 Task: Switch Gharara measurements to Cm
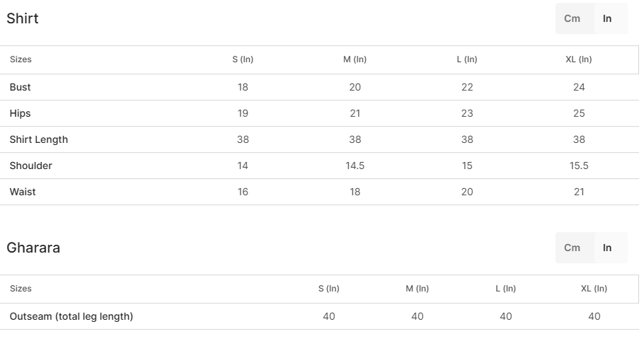pyautogui.click(x=572, y=248)
